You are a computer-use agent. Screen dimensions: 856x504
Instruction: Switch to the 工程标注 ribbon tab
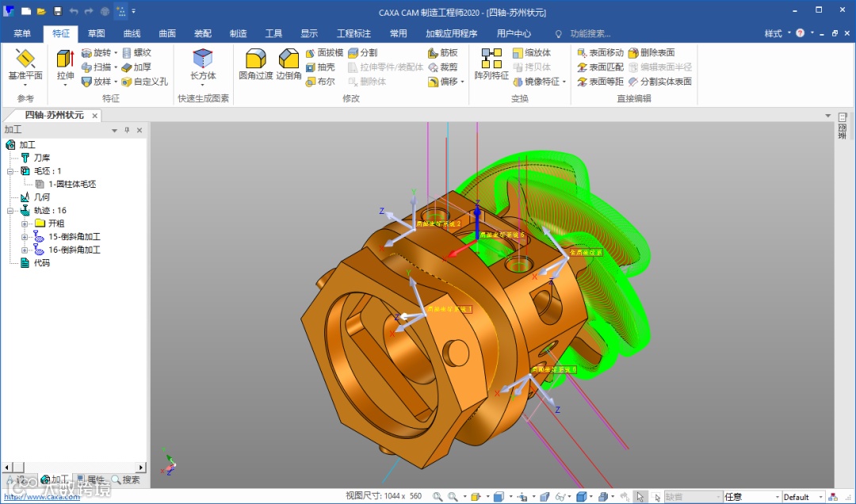tap(353, 33)
